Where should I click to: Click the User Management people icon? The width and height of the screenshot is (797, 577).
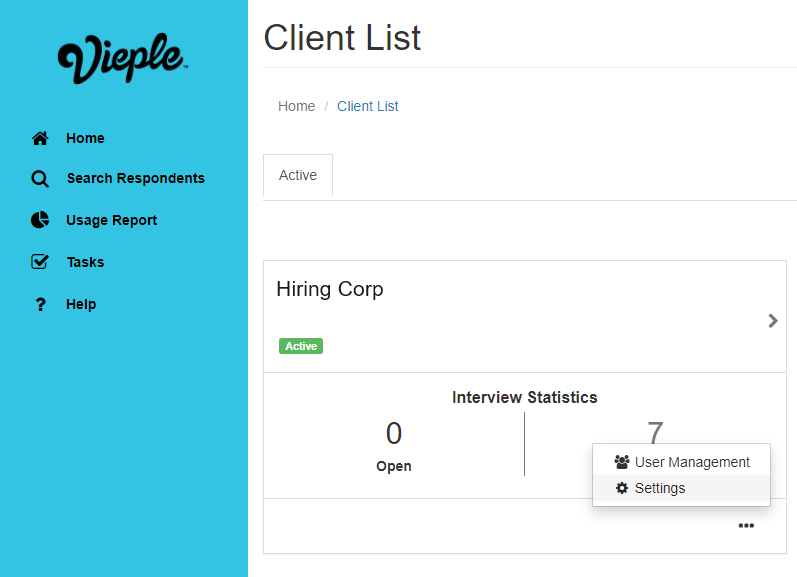(622, 462)
